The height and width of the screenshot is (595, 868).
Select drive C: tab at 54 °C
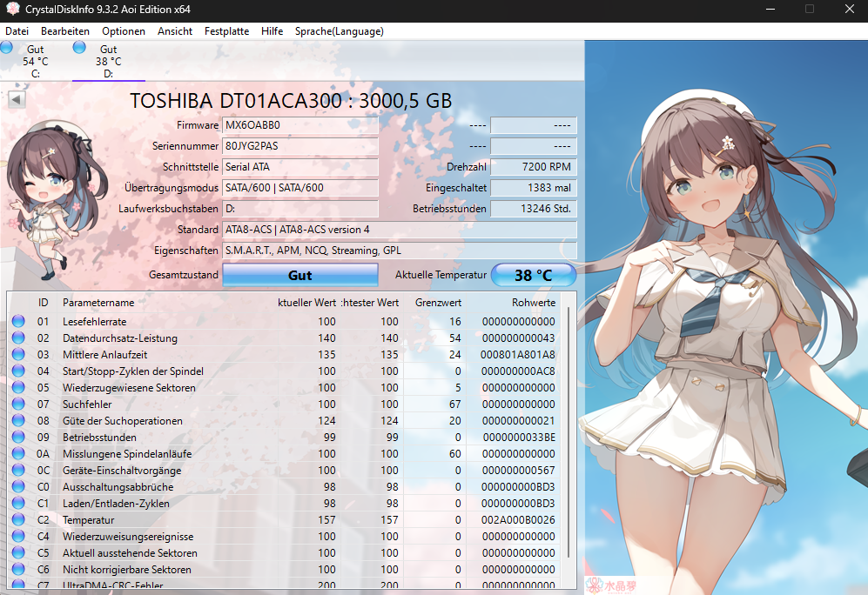coord(36,61)
